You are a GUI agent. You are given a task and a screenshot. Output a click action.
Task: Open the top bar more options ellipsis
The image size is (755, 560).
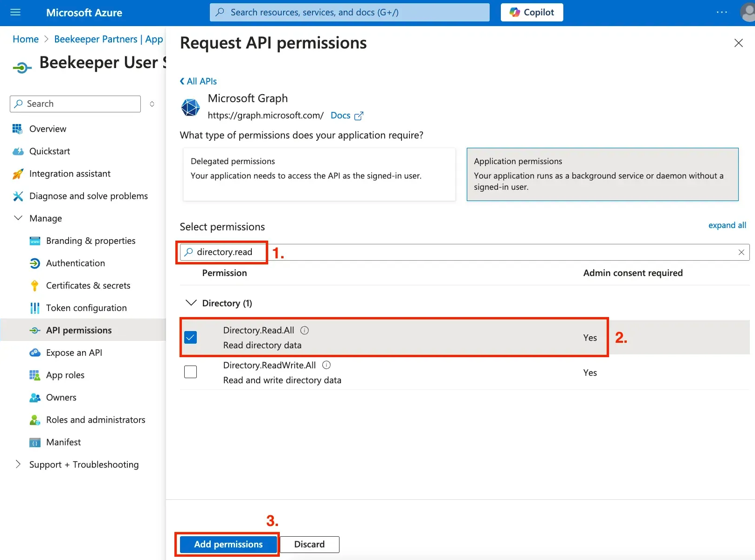coord(721,13)
